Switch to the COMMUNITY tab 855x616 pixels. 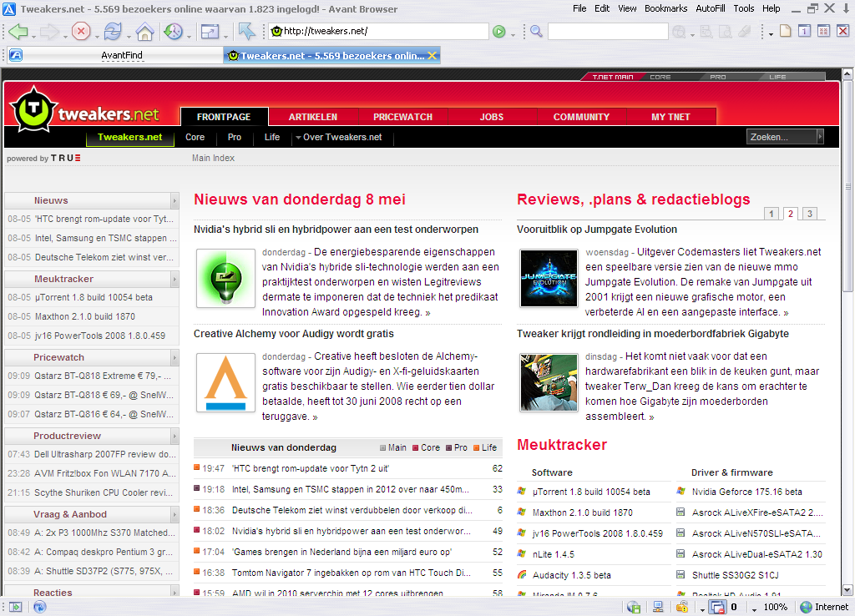point(581,117)
